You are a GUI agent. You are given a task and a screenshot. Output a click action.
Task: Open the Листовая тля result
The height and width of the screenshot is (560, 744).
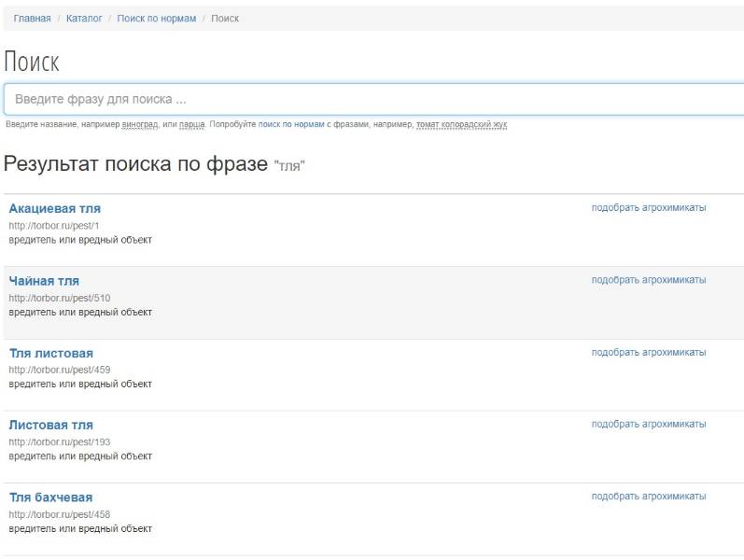point(51,426)
